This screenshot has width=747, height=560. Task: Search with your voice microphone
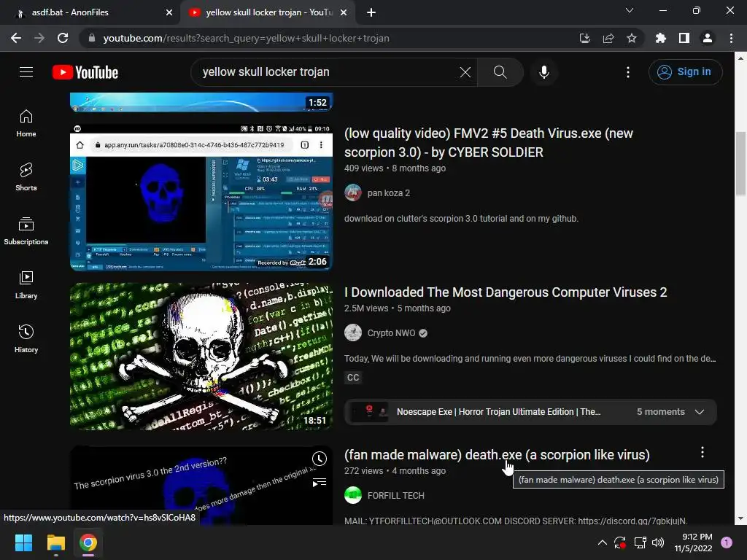coord(543,72)
